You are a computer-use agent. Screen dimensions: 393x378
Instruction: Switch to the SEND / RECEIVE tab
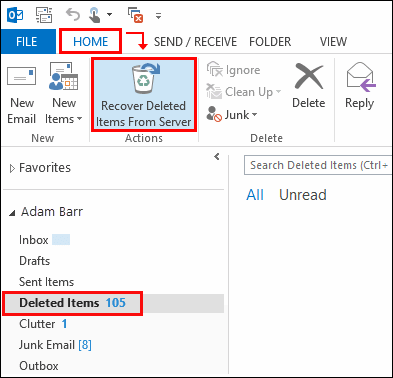coord(195,42)
